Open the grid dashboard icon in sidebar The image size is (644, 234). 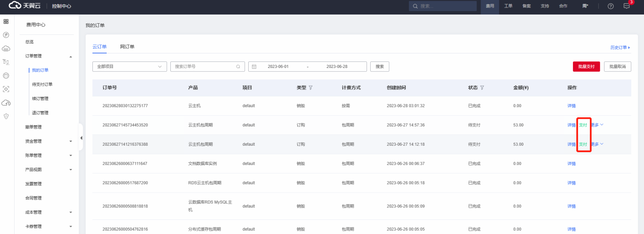pyautogui.click(x=6, y=21)
